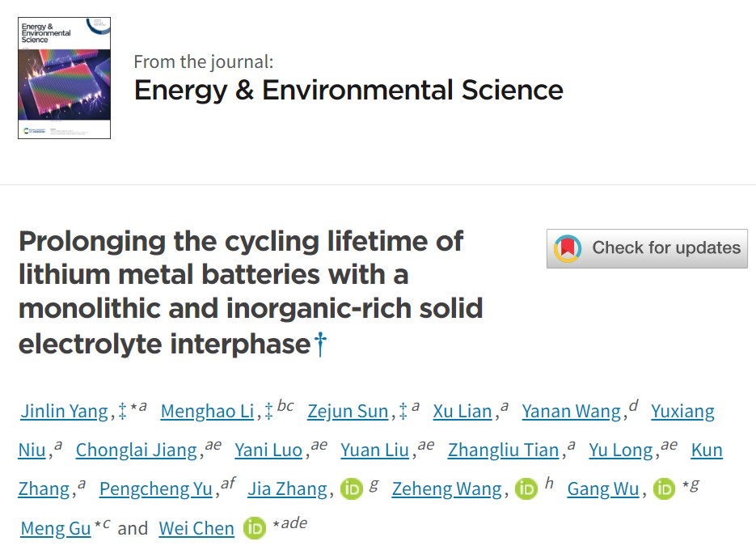Open author Menghao Li's link
The height and width of the screenshot is (554, 756).
(207, 411)
